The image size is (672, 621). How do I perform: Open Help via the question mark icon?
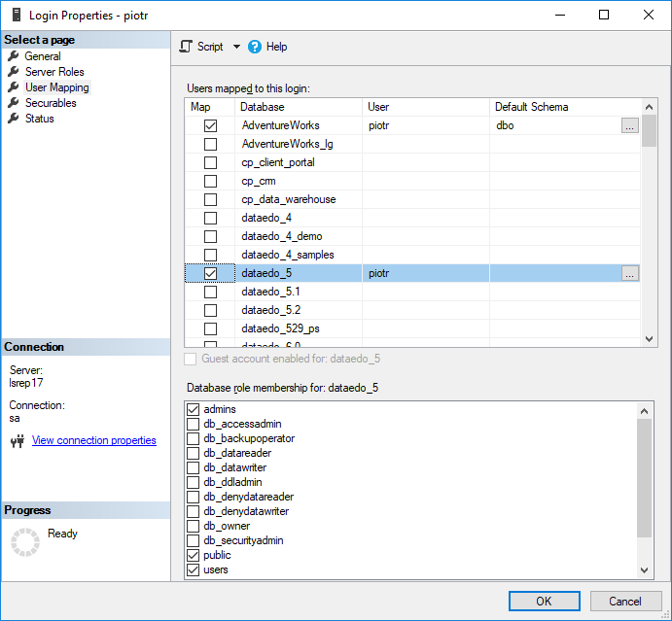(x=256, y=47)
